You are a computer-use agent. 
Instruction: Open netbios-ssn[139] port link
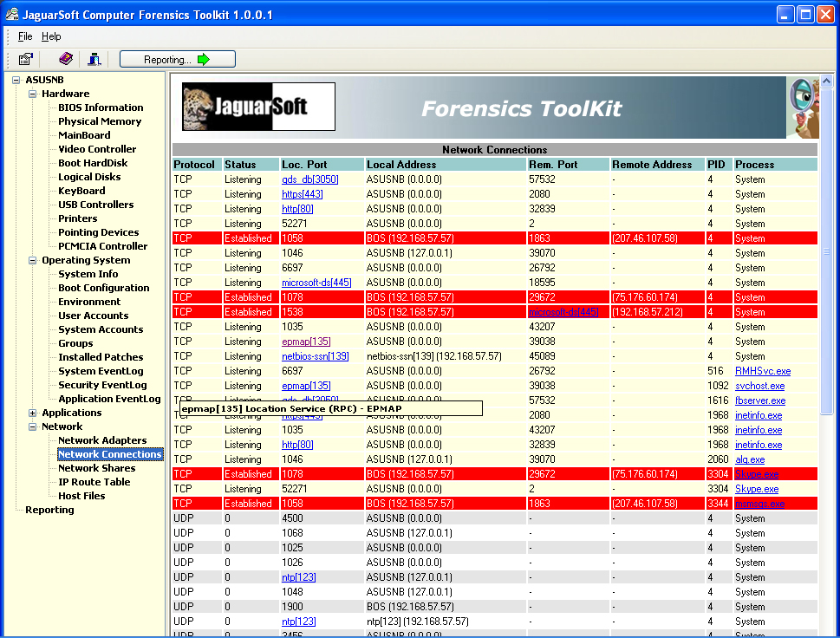click(315, 356)
